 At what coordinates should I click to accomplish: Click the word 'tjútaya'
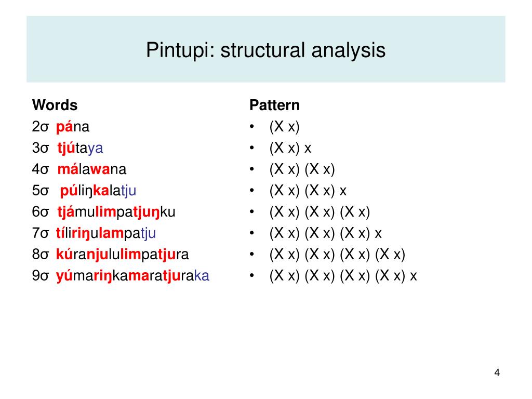click(80, 148)
